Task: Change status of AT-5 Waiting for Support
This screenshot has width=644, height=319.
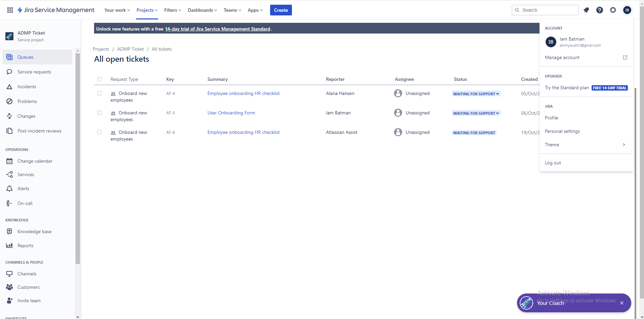Action: click(x=476, y=113)
